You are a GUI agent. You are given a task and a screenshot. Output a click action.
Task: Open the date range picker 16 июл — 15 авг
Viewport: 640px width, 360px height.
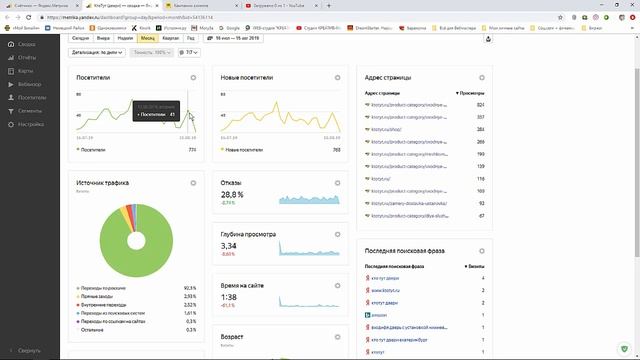[233, 38]
